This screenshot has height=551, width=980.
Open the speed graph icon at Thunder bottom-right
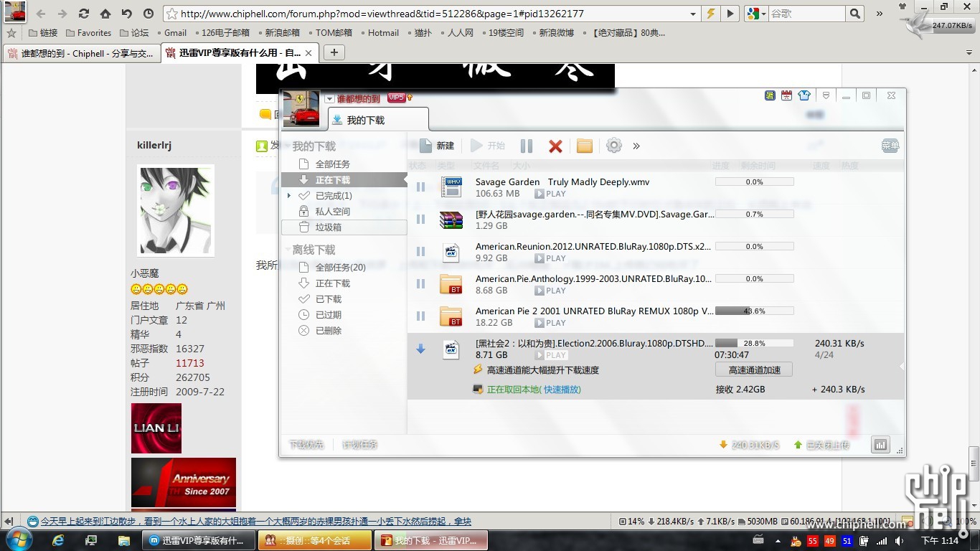click(x=880, y=445)
